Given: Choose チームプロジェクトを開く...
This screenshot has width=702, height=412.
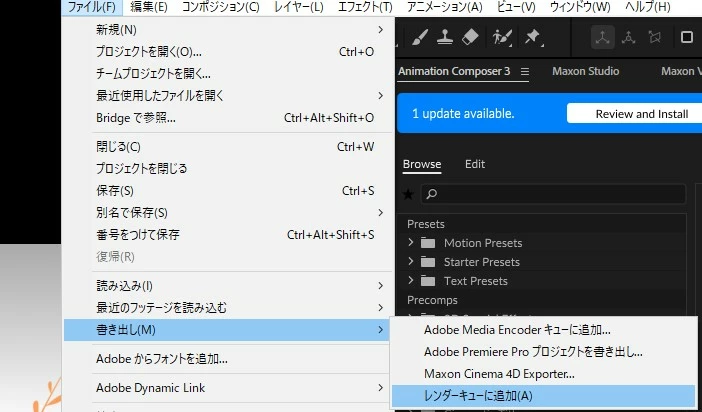Looking at the screenshot, I should (x=227, y=74).
